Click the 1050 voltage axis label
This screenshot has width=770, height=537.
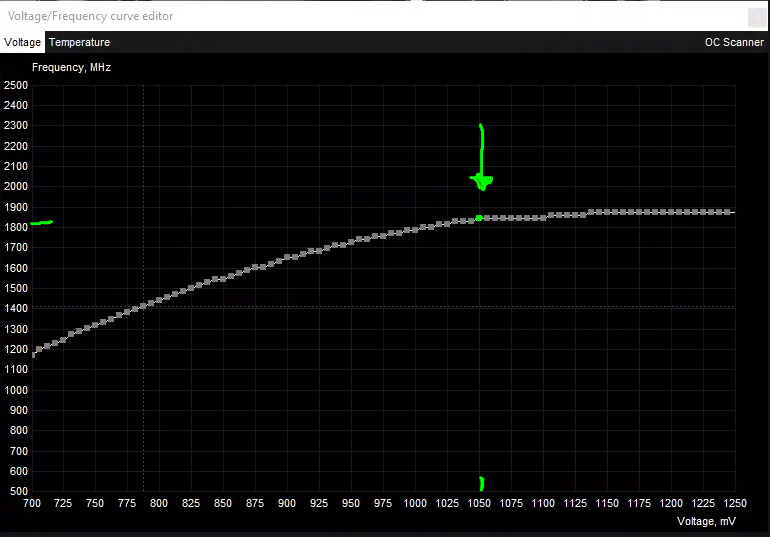(479, 503)
